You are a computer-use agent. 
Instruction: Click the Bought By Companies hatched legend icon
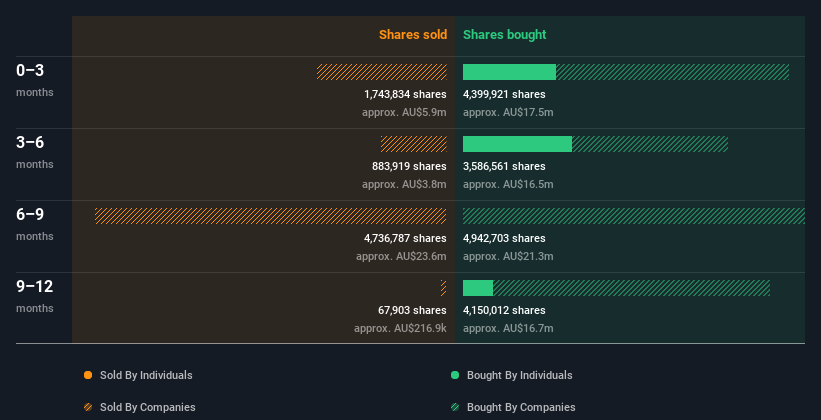[455, 407]
